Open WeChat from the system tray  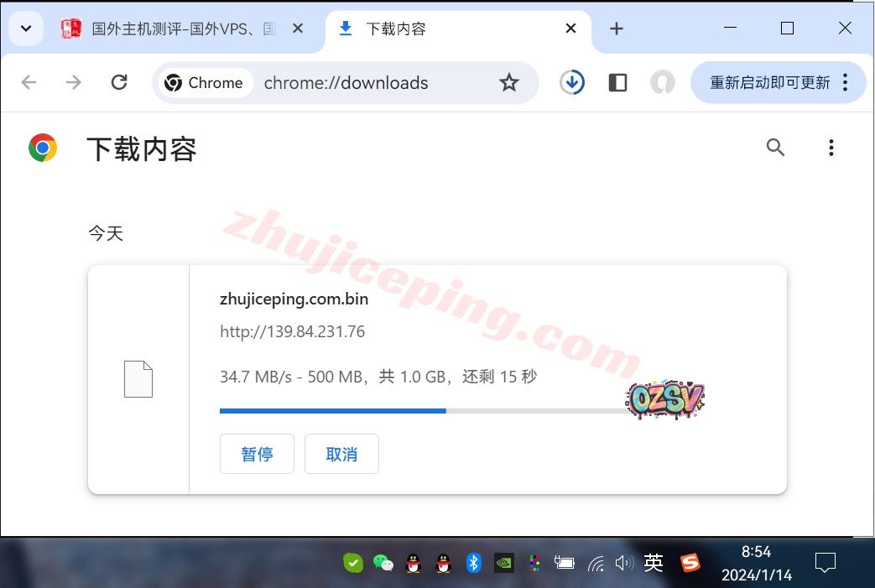(383, 563)
